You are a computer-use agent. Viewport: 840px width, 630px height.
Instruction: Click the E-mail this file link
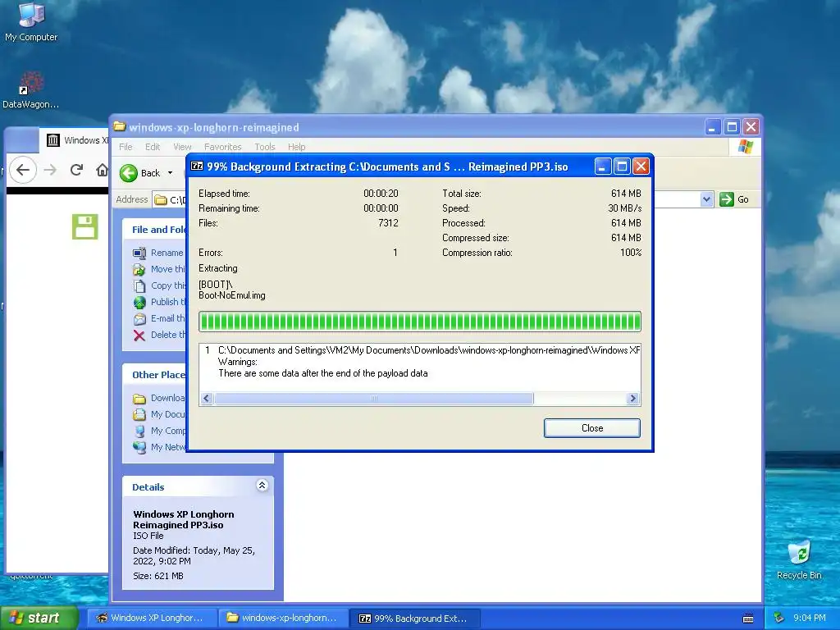(x=167, y=318)
